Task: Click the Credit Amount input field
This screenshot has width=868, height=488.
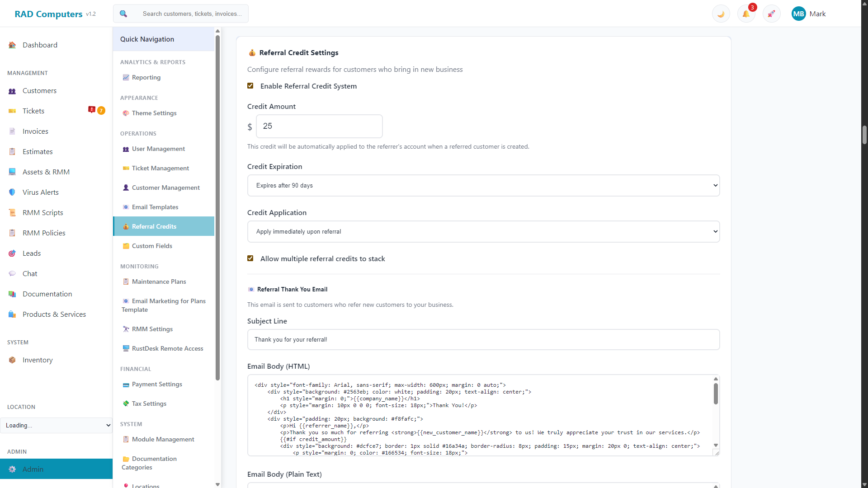Action: tap(319, 126)
